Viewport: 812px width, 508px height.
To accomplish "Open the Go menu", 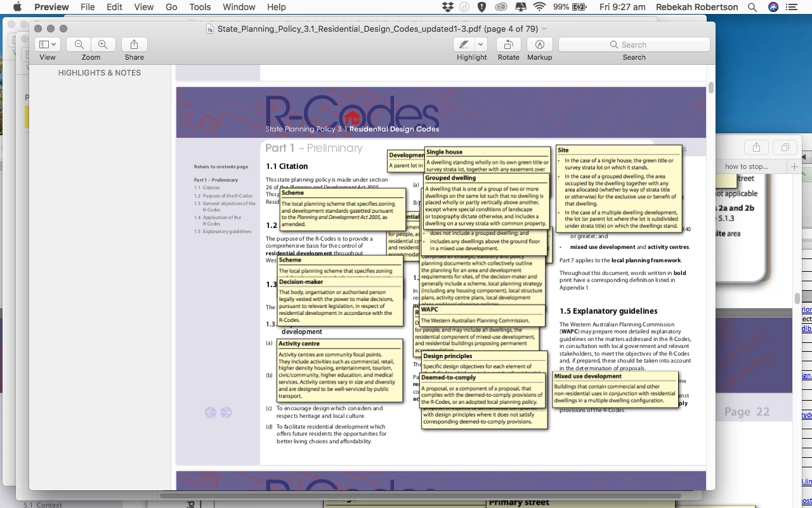I will (171, 7).
